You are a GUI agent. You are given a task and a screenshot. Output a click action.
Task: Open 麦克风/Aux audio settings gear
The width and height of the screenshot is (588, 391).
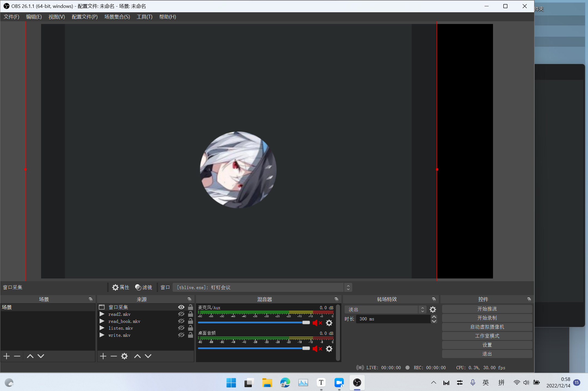(329, 323)
